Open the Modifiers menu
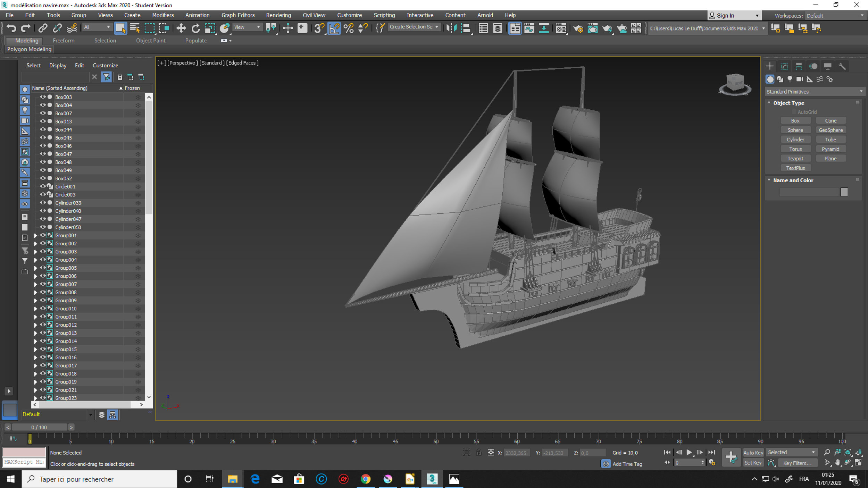This screenshot has width=868, height=488. (162, 15)
